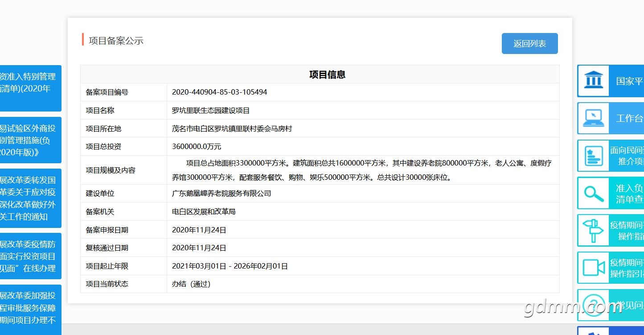Open the 试验区外商投 2020年版 link
This screenshot has height=335, width=644.
(x=29, y=140)
